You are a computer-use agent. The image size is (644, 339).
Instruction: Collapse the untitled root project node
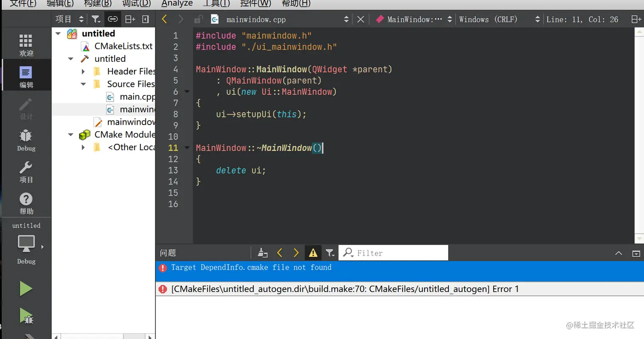click(x=58, y=34)
